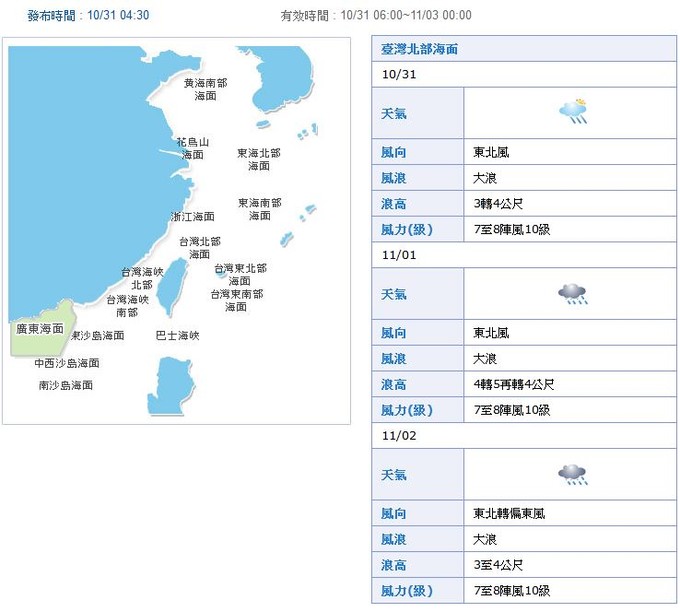Screen dimensions: 680x612
Task: Select 浙江海面 region on the map
Action: [193, 216]
